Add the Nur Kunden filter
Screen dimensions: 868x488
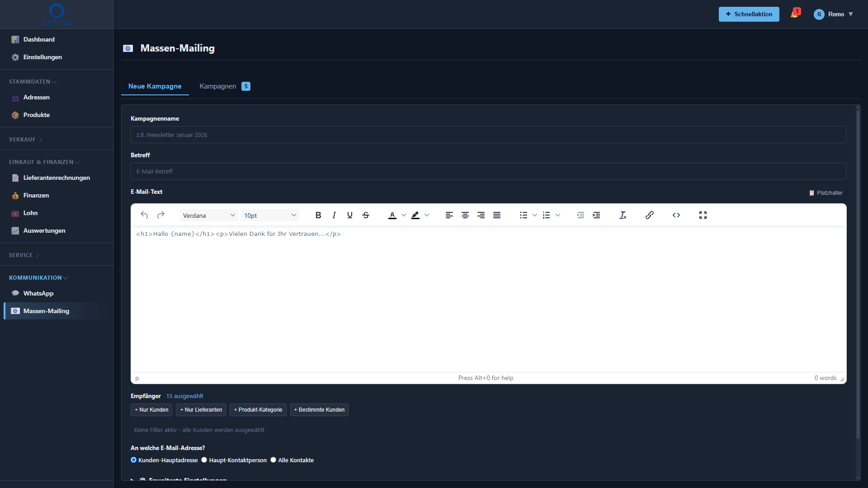[151, 410]
